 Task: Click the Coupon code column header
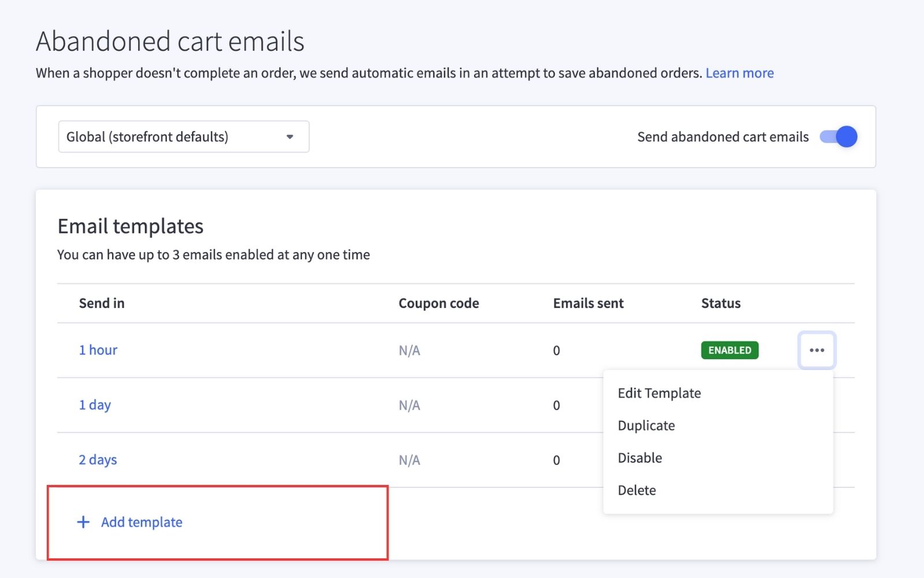(x=439, y=303)
